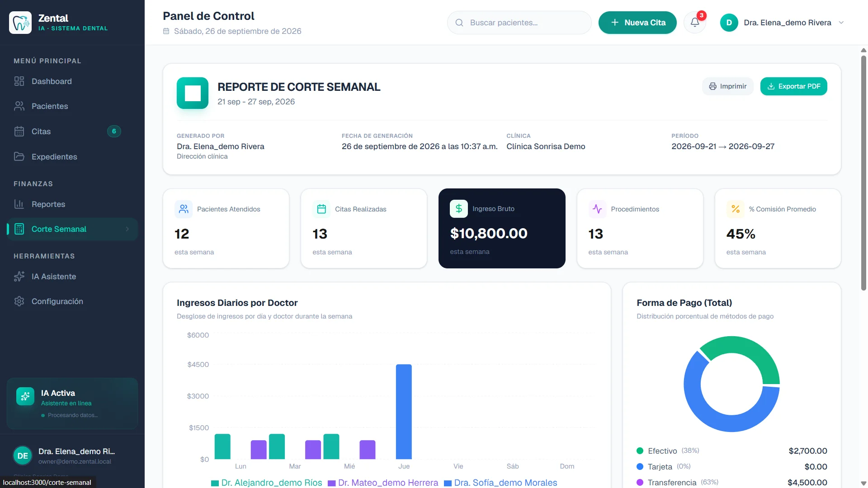This screenshot has height=488, width=868.
Task: Click the Corte Semanal chevron arrow
Action: [x=127, y=229]
